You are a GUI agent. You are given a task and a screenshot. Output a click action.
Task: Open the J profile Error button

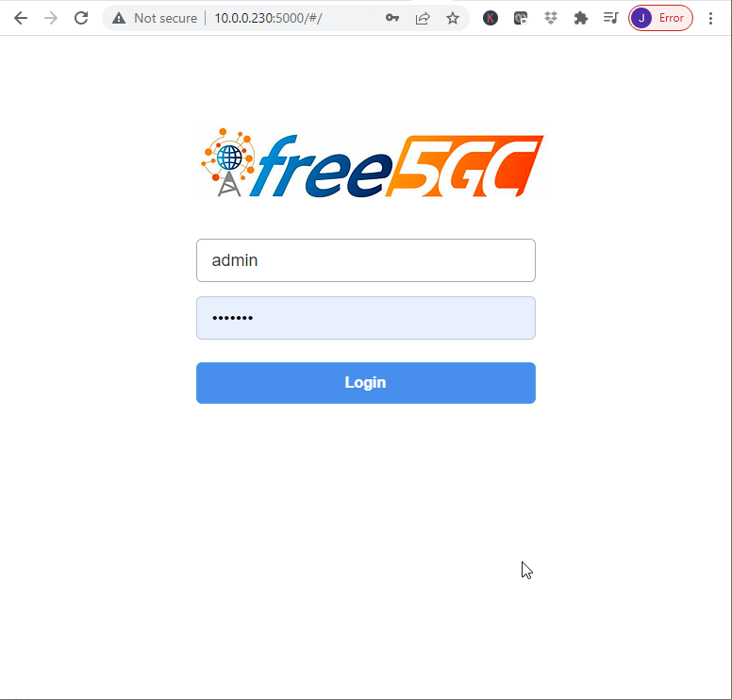coord(660,18)
